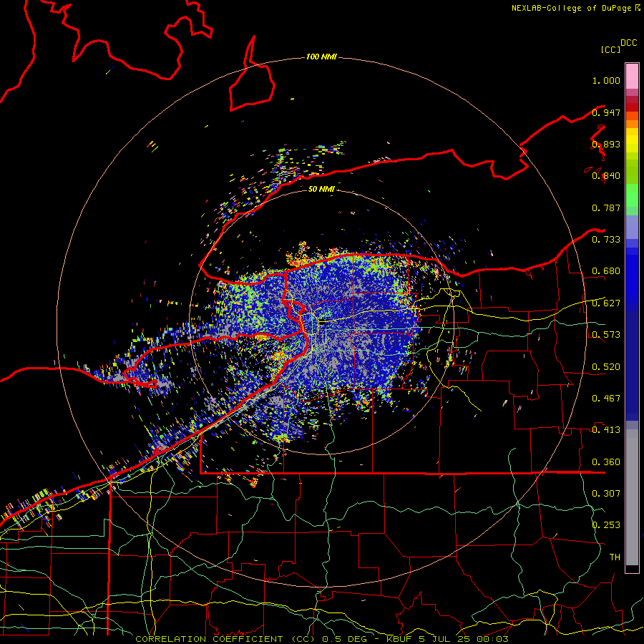Click the 5 JUL 25 date text
The height and width of the screenshot is (644, 644).
tap(446, 639)
